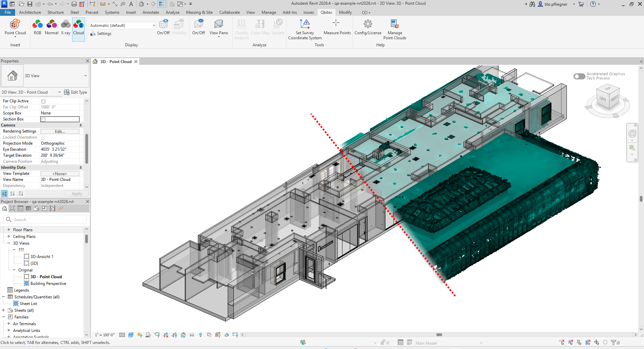This screenshot has height=349, width=644.
Task: Toggle sun path in view control bar
Action: (140, 335)
